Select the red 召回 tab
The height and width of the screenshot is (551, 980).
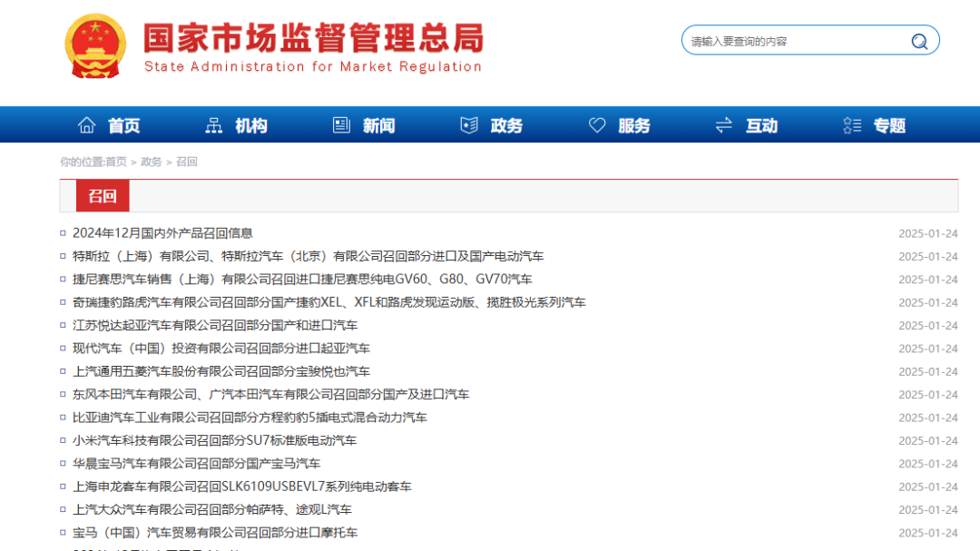(102, 195)
